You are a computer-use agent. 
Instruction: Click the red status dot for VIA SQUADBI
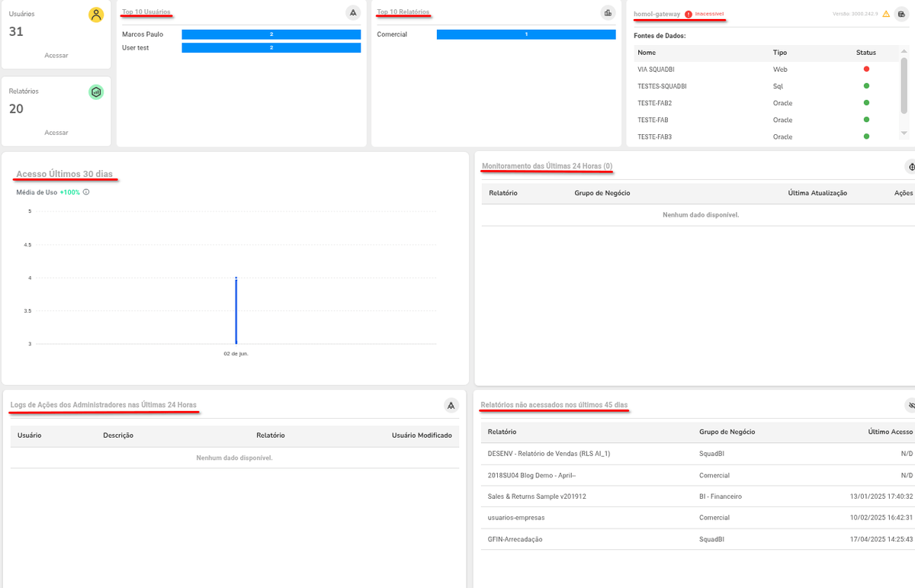pos(866,69)
